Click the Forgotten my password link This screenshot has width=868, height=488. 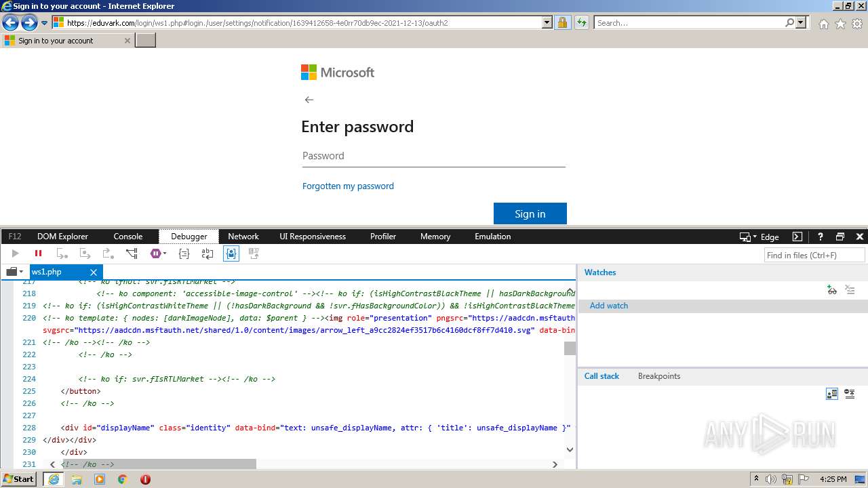coord(348,186)
